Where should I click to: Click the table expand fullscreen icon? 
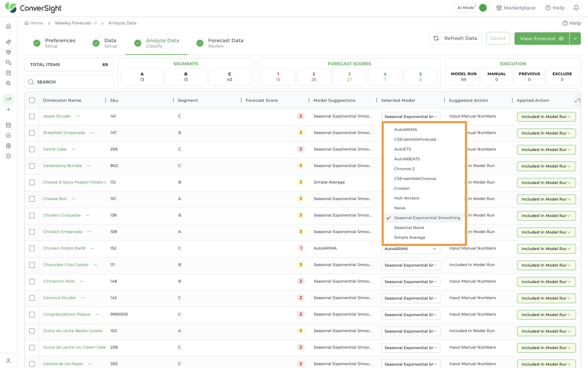pyautogui.click(x=577, y=101)
